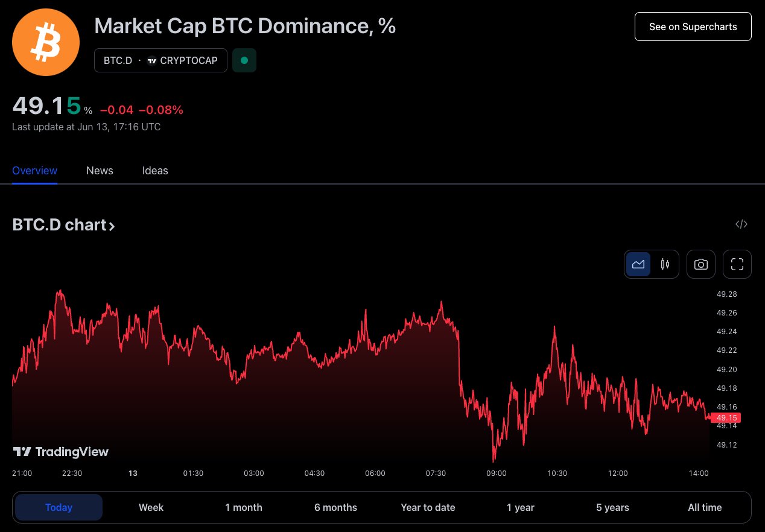Open chart in fullscreen mode
765x532 pixels.
point(737,264)
